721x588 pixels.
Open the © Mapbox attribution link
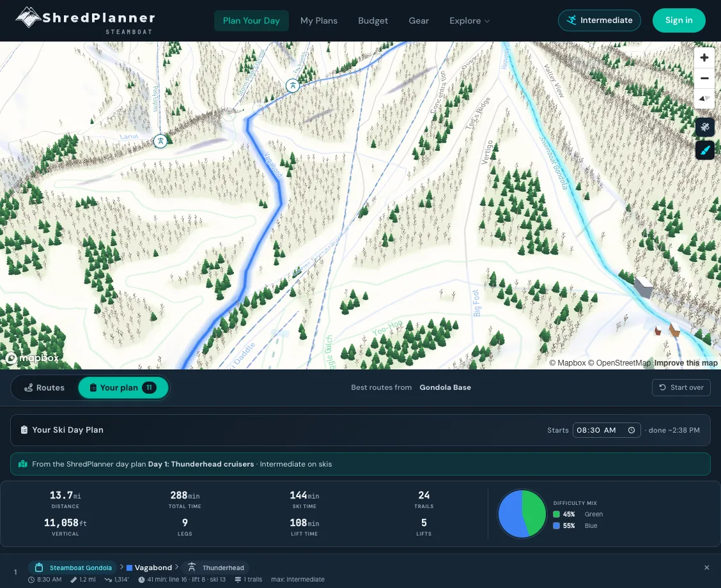[568, 363]
